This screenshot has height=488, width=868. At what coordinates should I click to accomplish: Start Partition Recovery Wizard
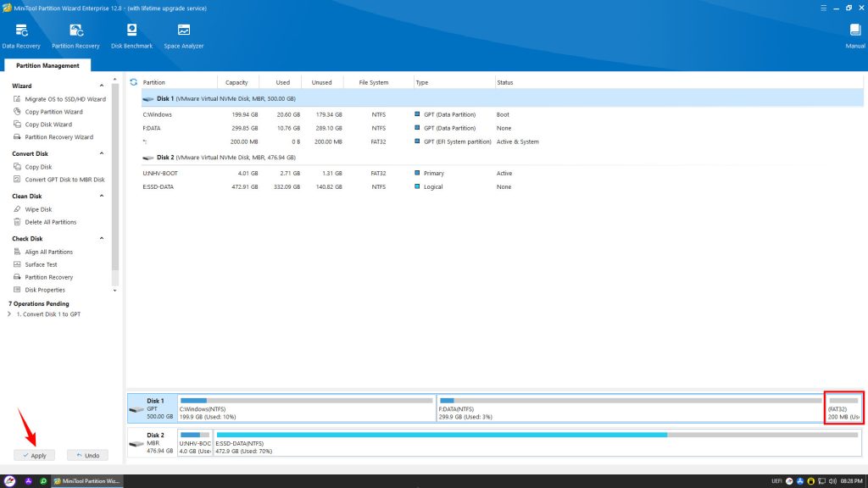tap(53, 137)
